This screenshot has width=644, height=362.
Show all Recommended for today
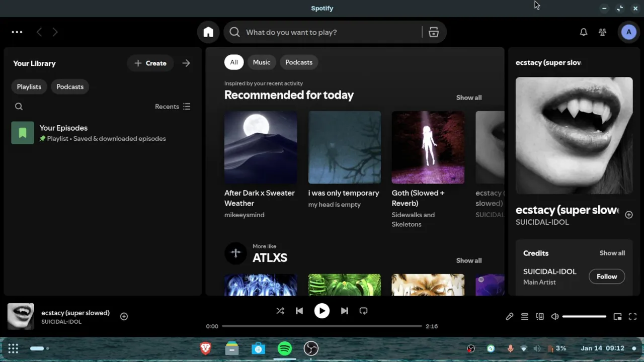coord(469,98)
